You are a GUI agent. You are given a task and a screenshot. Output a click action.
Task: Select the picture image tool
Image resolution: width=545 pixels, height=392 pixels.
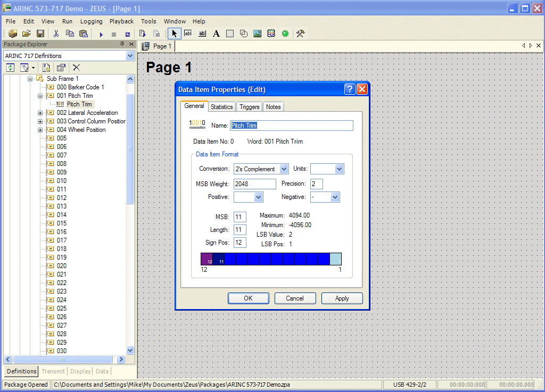tap(257, 34)
